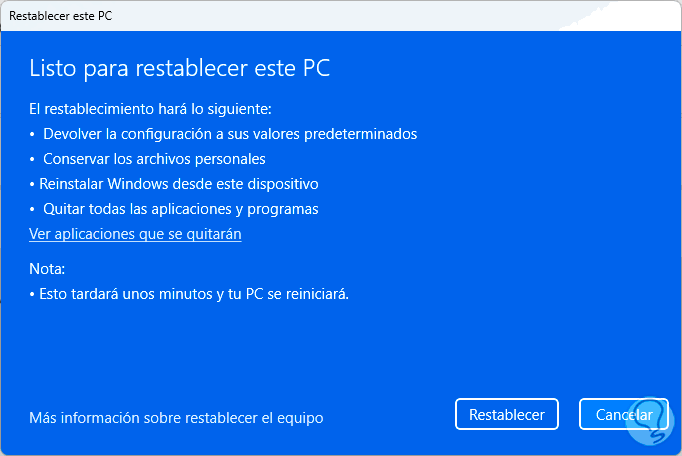Image resolution: width=682 pixels, height=456 pixels.
Task: Click the bullet dot before 'Esto tardará'
Action: coord(32,295)
